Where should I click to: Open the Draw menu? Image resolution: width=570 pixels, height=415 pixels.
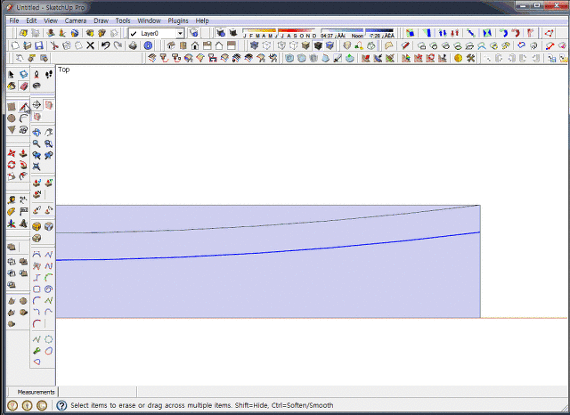coord(101,21)
